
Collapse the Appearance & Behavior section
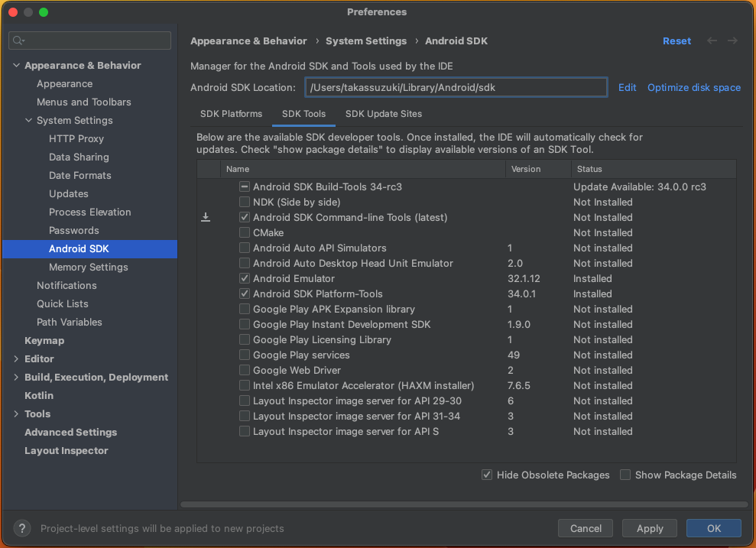[x=17, y=66]
